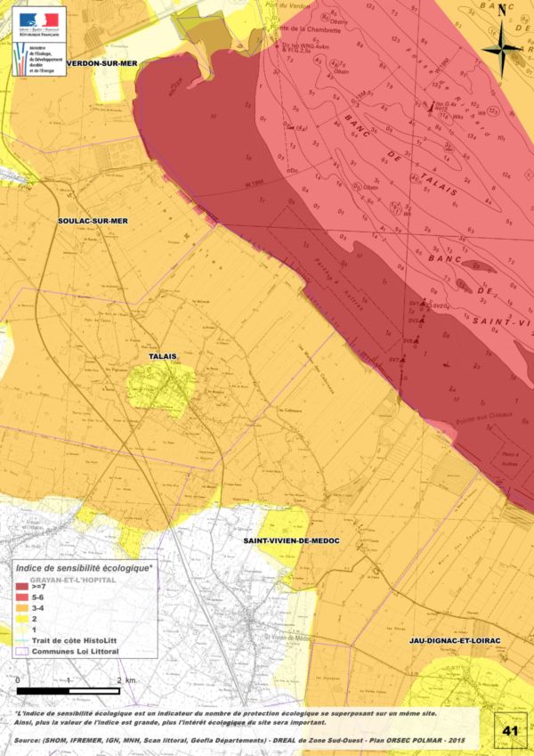Image resolution: width=534 pixels, height=756 pixels.
Task: Select the legend swatch for index 2
Action: tap(20, 620)
